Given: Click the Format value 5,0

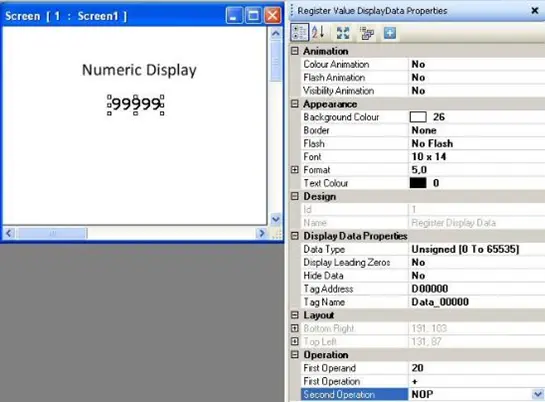Looking at the screenshot, I should point(419,170).
